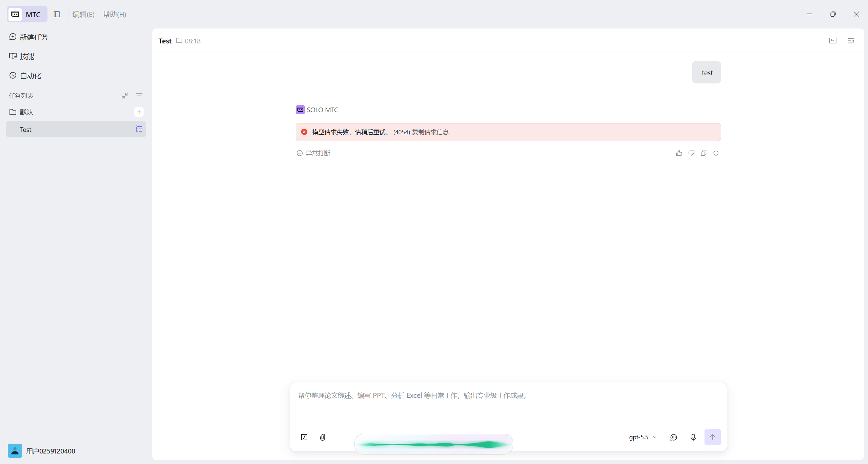The width and height of the screenshot is (868, 464).
Task: Expand the 默认 folder
Action: 21,112
